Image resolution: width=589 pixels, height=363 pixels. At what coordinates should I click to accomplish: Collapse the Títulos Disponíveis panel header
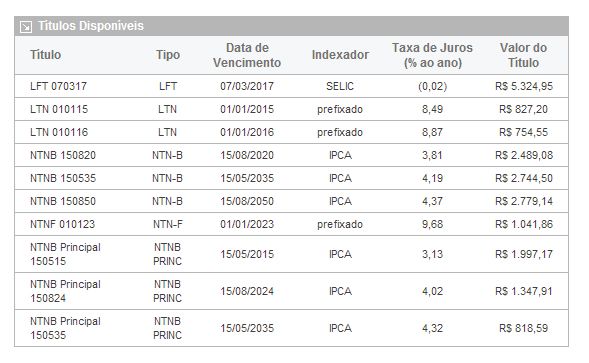pyautogui.click(x=291, y=26)
